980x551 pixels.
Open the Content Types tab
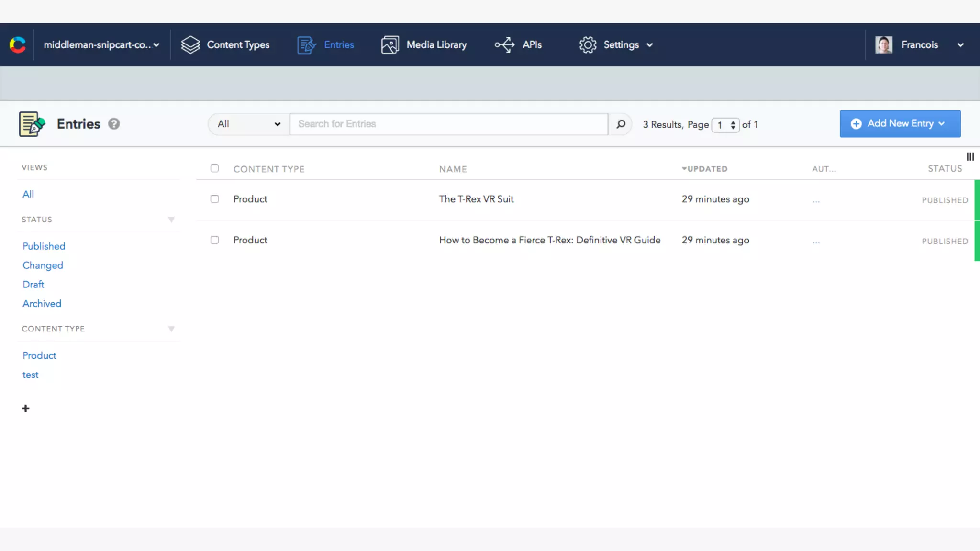pyautogui.click(x=225, y=45)
